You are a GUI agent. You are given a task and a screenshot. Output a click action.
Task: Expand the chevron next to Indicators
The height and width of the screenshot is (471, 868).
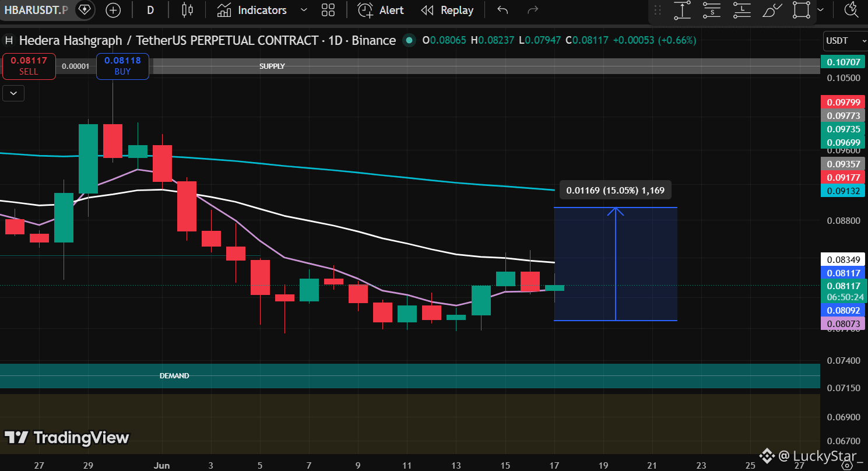click(303, 10)
